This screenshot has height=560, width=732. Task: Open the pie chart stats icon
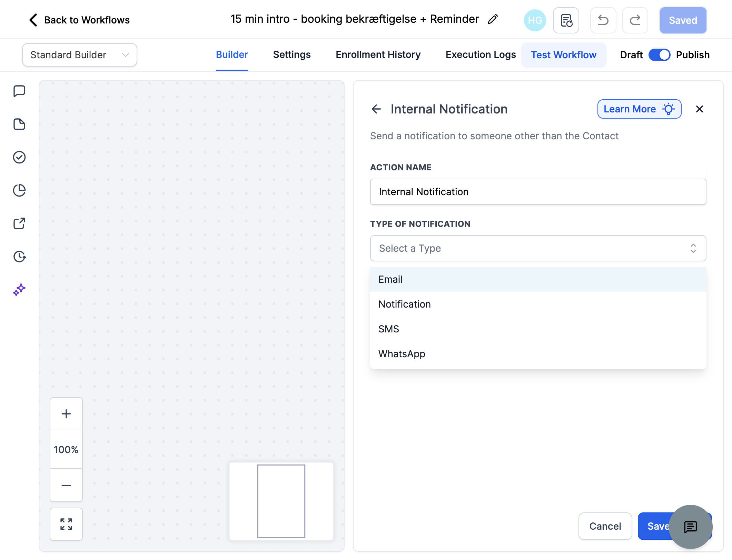point(19,190)
